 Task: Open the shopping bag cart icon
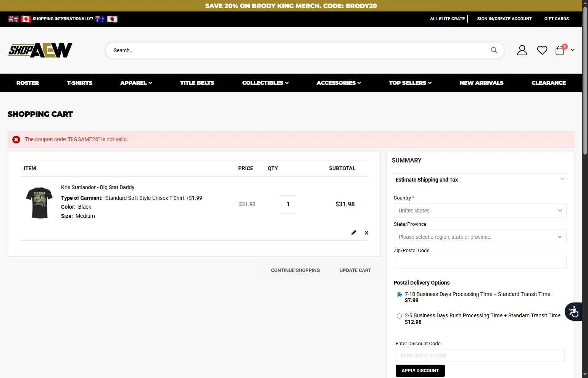[560, 50]
